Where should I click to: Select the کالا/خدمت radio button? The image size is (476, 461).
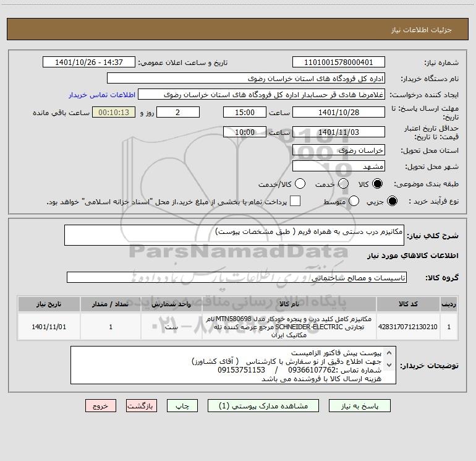pyautogui.click(x=300, y=184)
